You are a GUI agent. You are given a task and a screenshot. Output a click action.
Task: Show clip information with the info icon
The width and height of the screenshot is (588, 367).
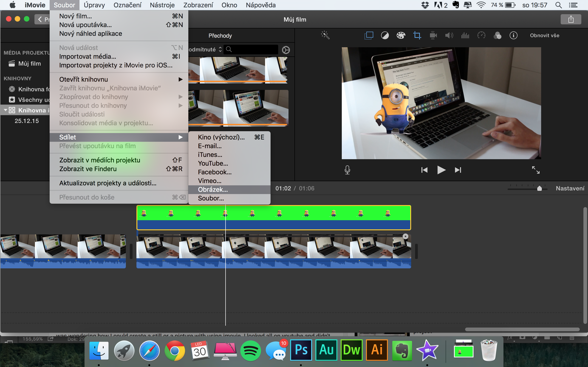tap(513, 35)
